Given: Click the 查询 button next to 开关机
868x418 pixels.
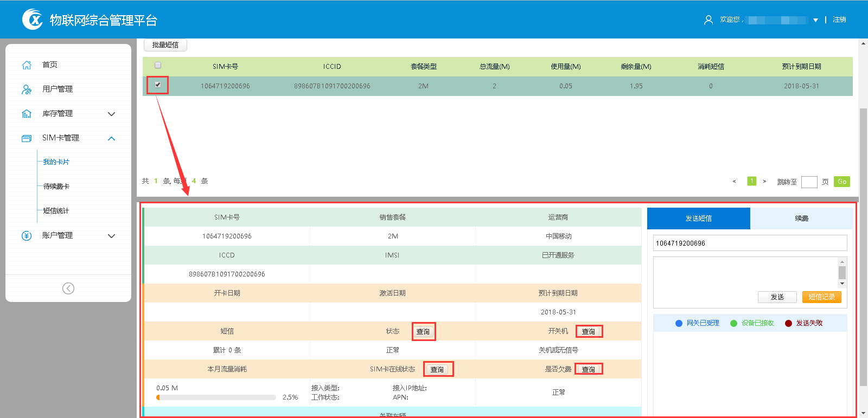Looking at the screenshot, I should tap(589, 331).
